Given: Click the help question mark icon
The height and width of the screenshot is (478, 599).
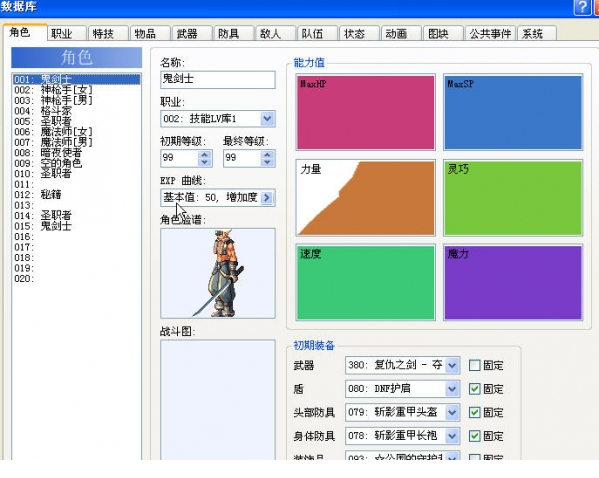Looking at the screenshot, I should tap(582, 8).
